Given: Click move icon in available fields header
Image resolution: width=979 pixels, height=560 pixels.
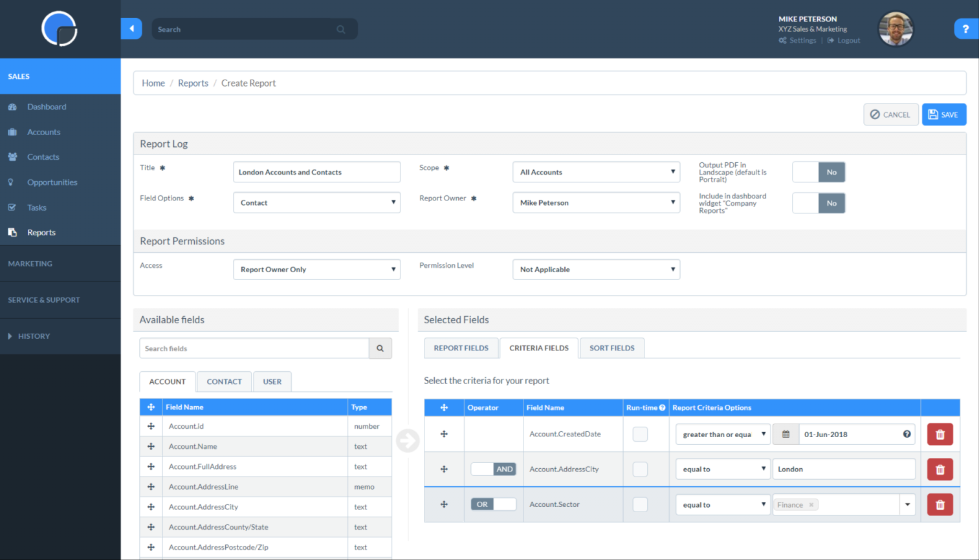Looking at the screenshot, I should [151, 407].
